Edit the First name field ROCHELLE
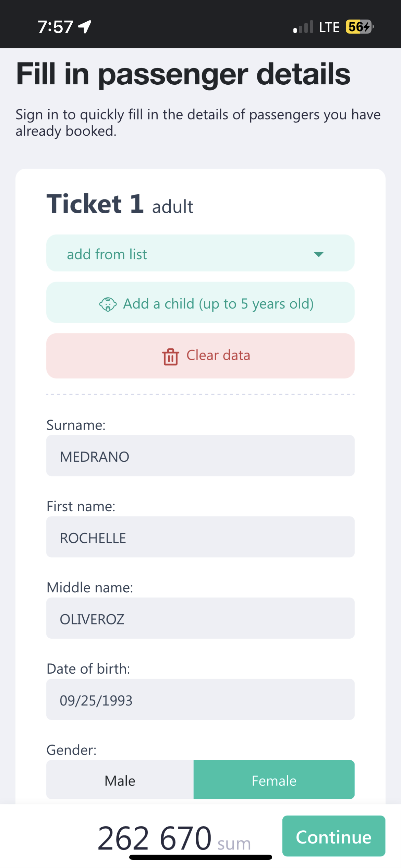The image size is (401, 868). click(200, 537)
